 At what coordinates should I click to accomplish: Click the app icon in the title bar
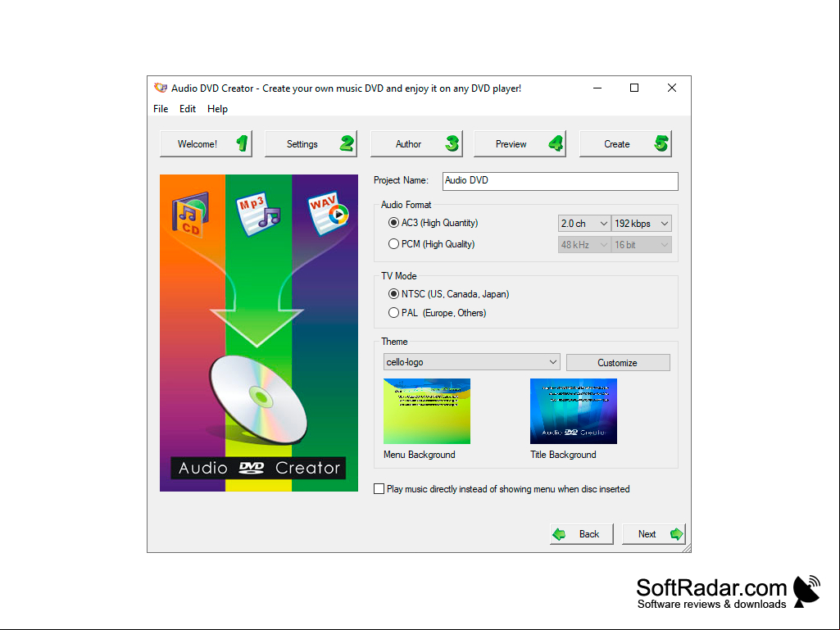click(160, 88)
